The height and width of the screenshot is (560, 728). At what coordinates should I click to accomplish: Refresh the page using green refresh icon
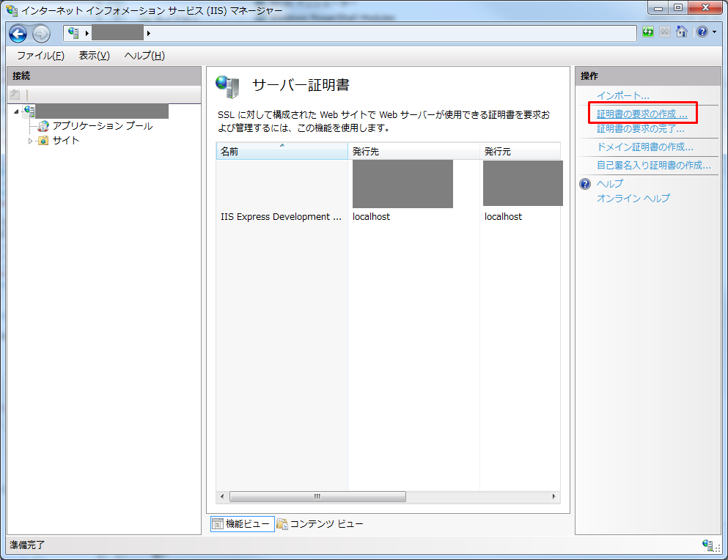pos(647,32)
